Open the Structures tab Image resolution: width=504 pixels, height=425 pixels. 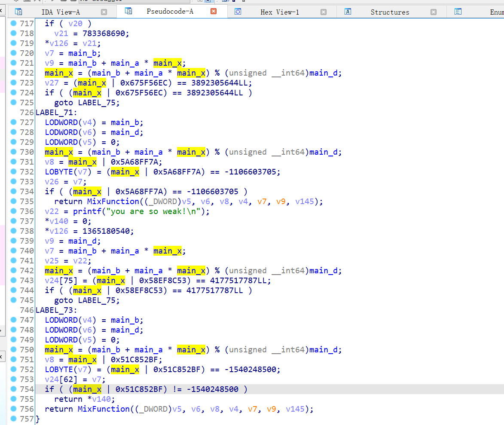(390, 12)
